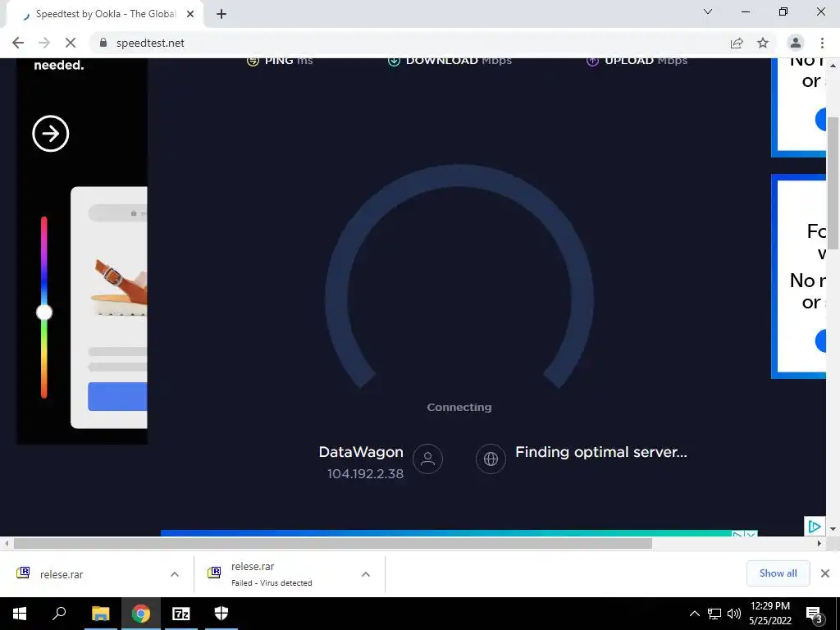Image resolution: width=840 pixels, height=630 pixels.
Task: Click the browser forward arrow
Action: pyautogui.click(x=44, y=43)
